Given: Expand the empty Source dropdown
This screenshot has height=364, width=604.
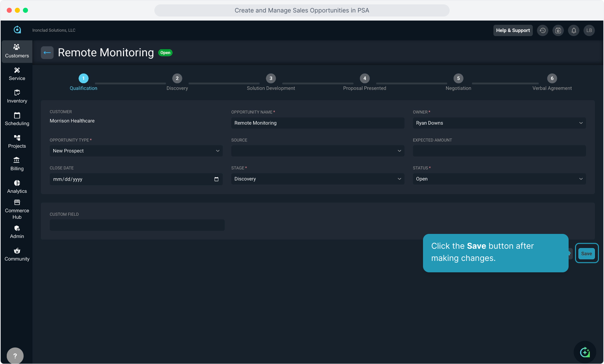Looking at the screenshot, I should click(317, 151).
